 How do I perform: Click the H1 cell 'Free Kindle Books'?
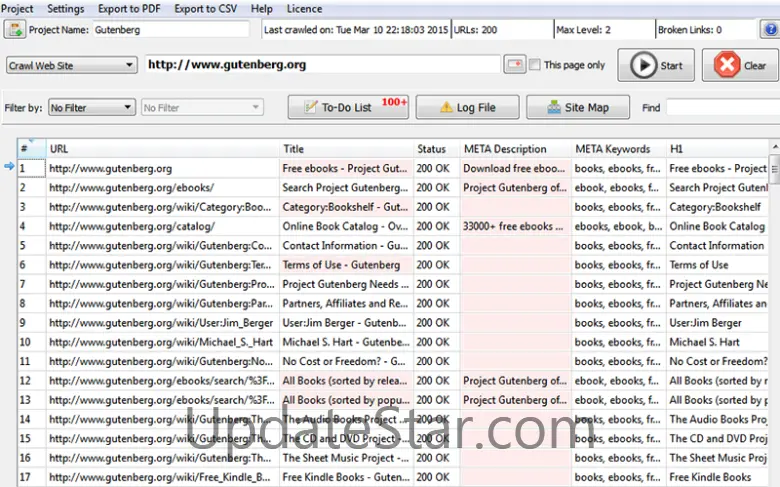pyautogui.click(x=717, y=477)
